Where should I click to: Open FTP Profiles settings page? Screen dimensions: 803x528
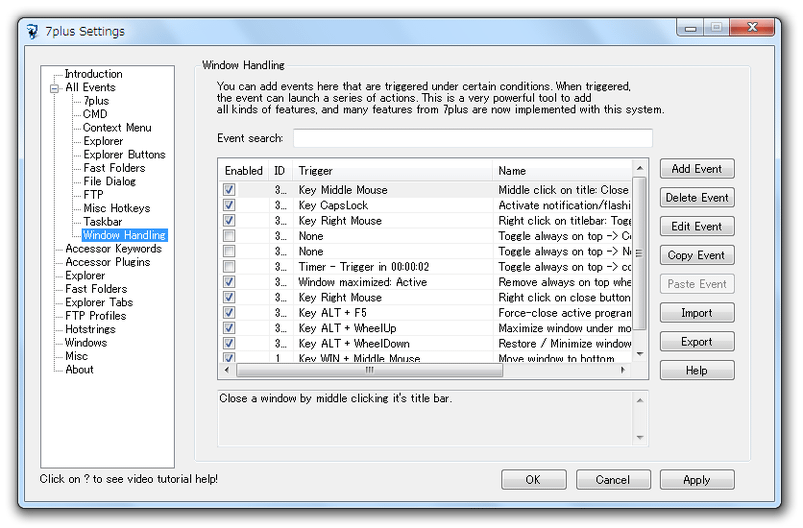[95, 315]
